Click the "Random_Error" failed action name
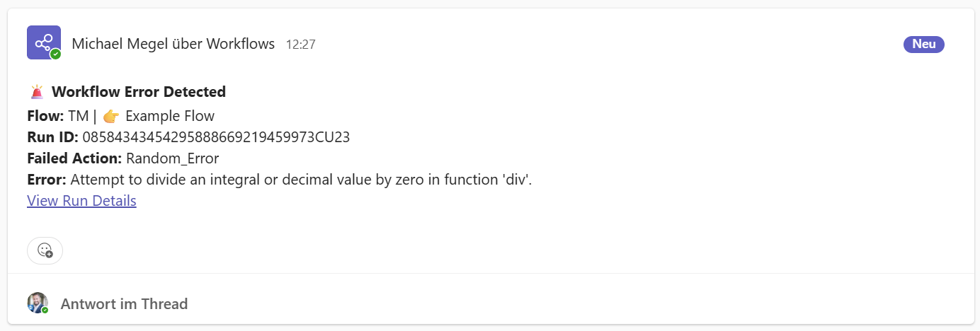This screenshot has height=331, width=980. pos(172,158)
